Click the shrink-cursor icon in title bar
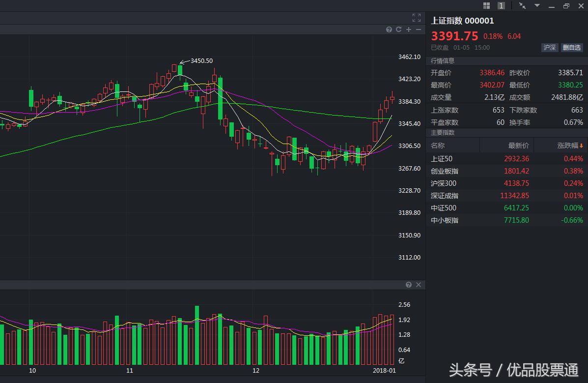The image size is (588, 383). [x=522, y=5]
